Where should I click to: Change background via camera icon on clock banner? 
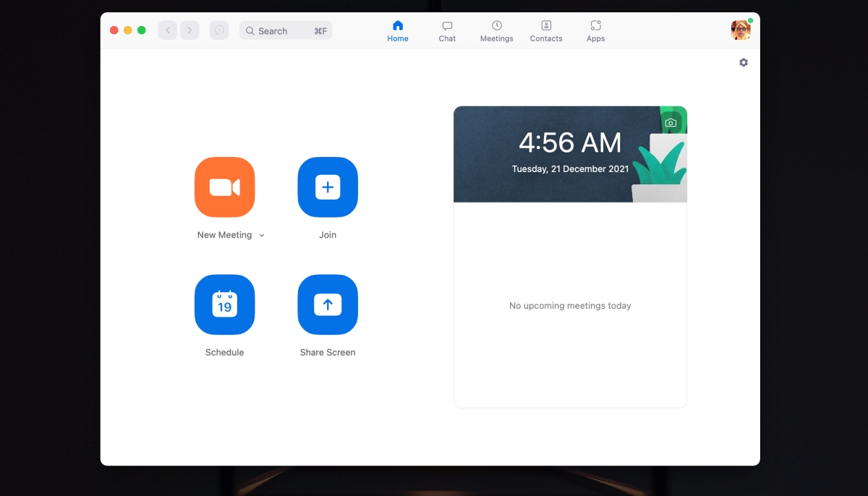coord(671,123)
